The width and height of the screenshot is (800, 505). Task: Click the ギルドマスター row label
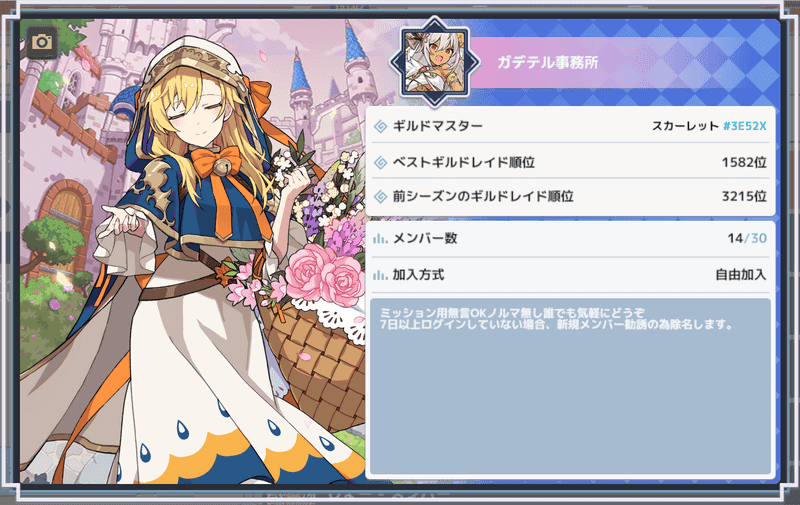coord(437,126)
